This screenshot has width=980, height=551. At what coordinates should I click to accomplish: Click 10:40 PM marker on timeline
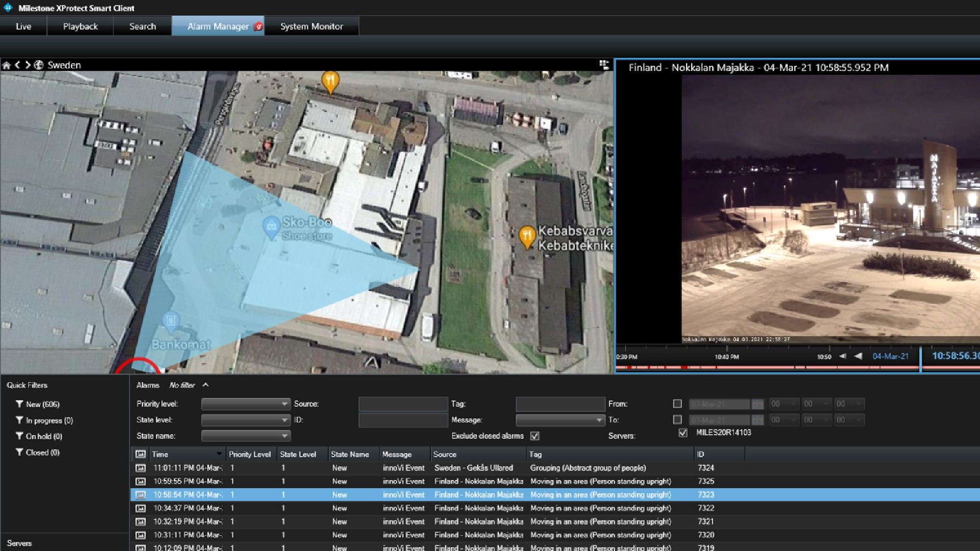[x=727, y=357]
